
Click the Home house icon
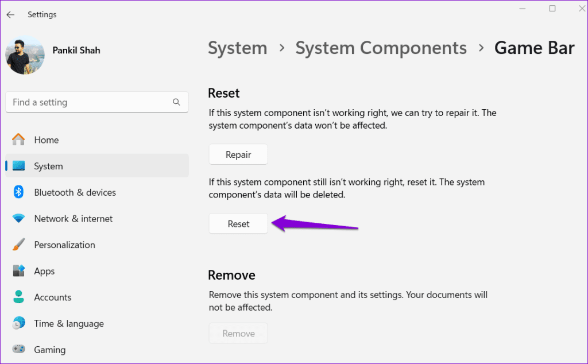[x=19, y=140]
